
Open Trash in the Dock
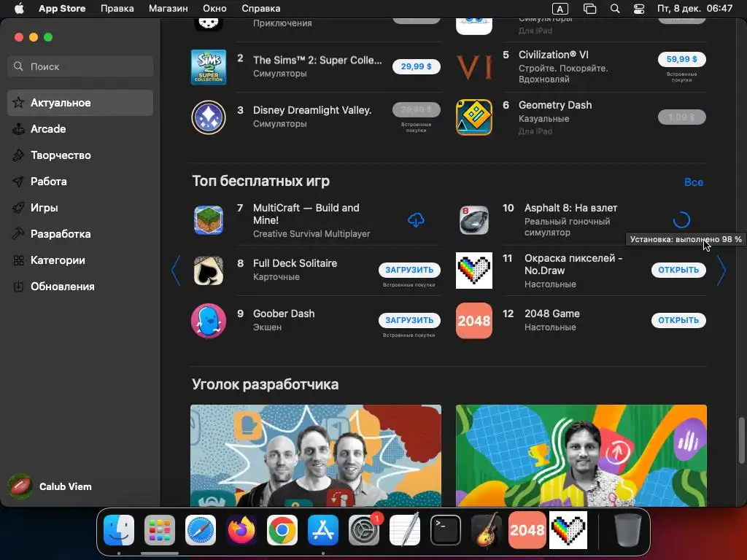click(628, 529)
